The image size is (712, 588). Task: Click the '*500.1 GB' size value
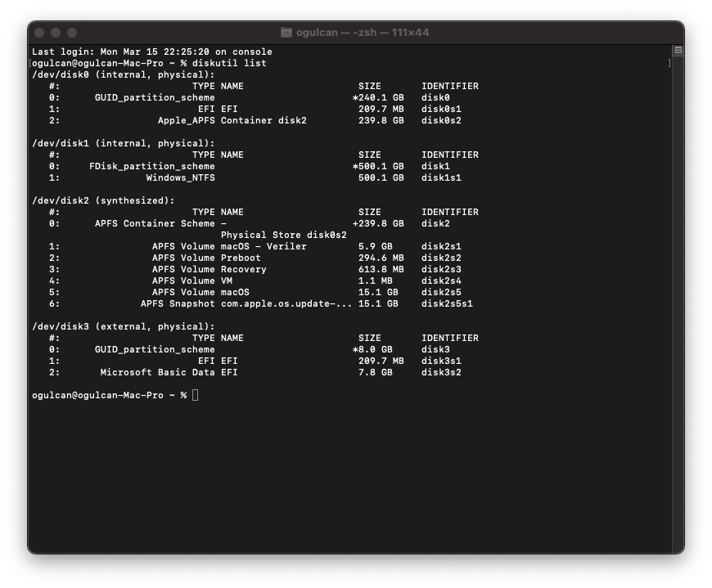[378, 166]
